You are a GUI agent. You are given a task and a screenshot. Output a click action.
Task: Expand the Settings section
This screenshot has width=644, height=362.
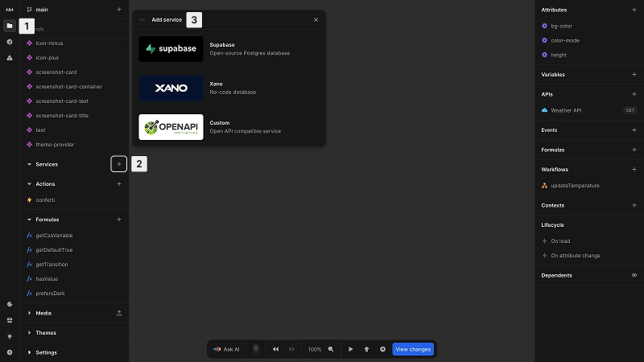(29, 352)
